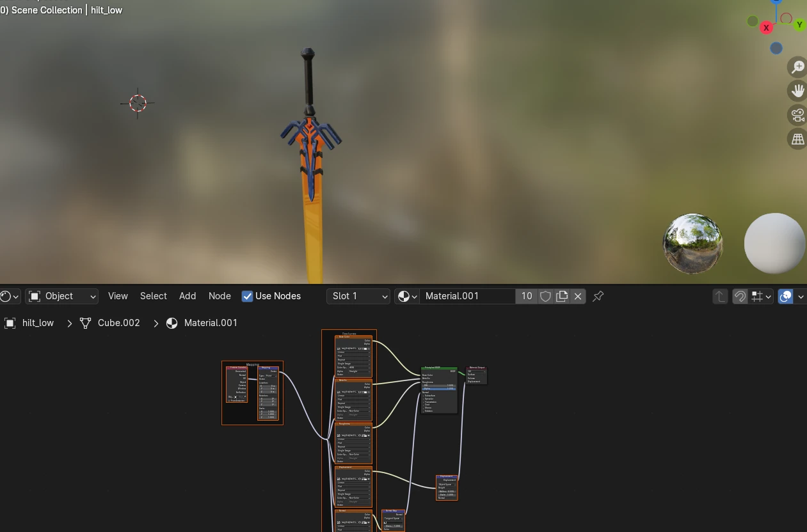Click the go to parent node tree arrow
Image resolution: width=807 pixels, height=532 pixels.
tap(720, 296)
